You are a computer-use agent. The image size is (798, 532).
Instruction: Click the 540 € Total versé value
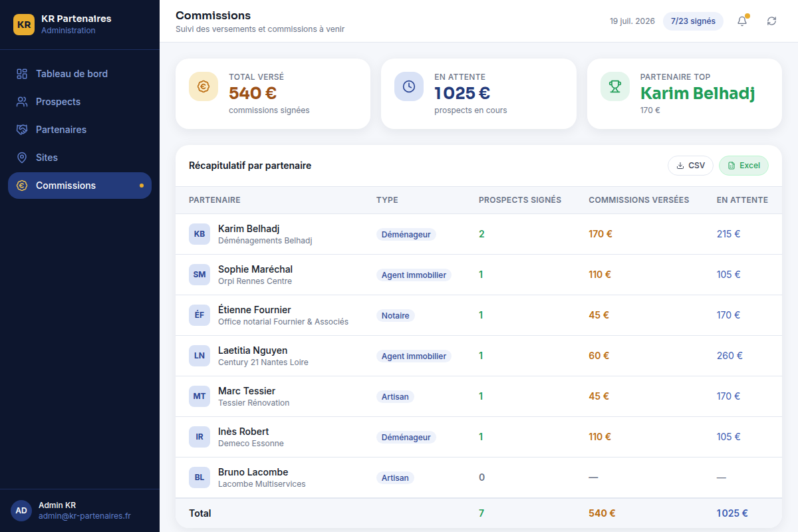[253, 94]
